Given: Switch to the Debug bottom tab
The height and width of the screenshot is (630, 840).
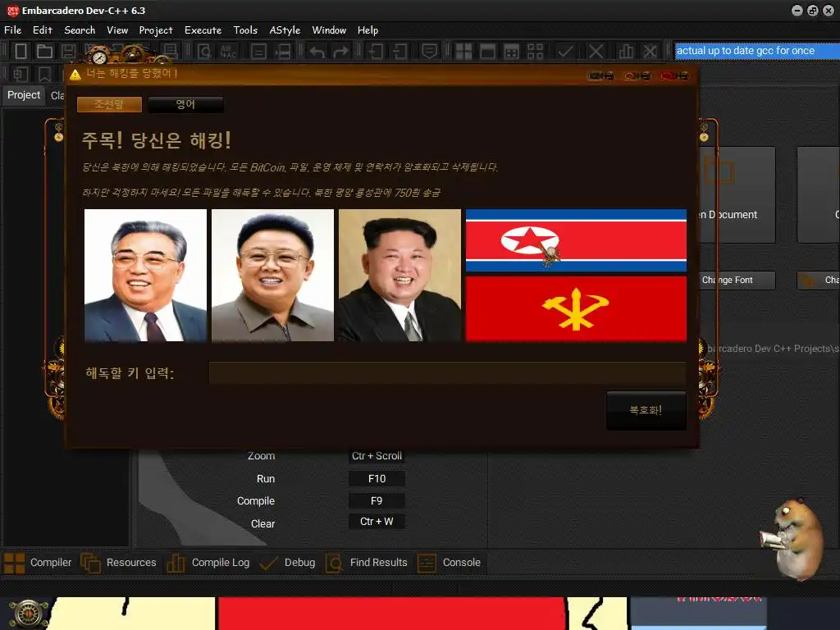Looking at the screenshot, I should tap(287, 563).
